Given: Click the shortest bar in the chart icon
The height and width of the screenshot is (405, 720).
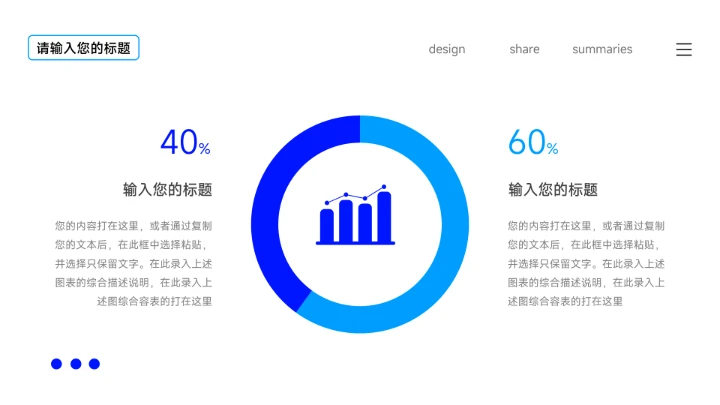Looking at the screenshot, I should tap(327, 225).
